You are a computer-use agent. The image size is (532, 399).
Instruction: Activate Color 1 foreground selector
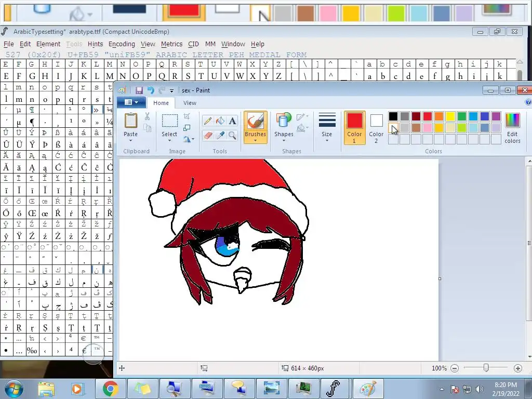coord(354,128)
